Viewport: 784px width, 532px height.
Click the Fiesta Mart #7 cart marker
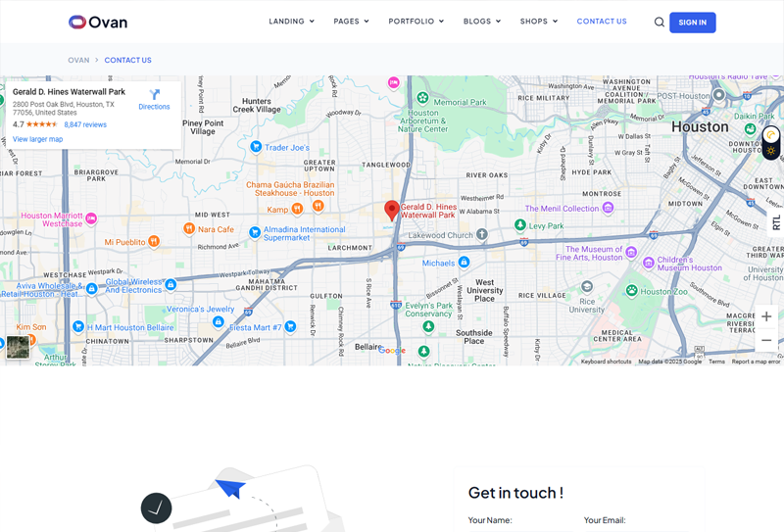click(290, 327)
